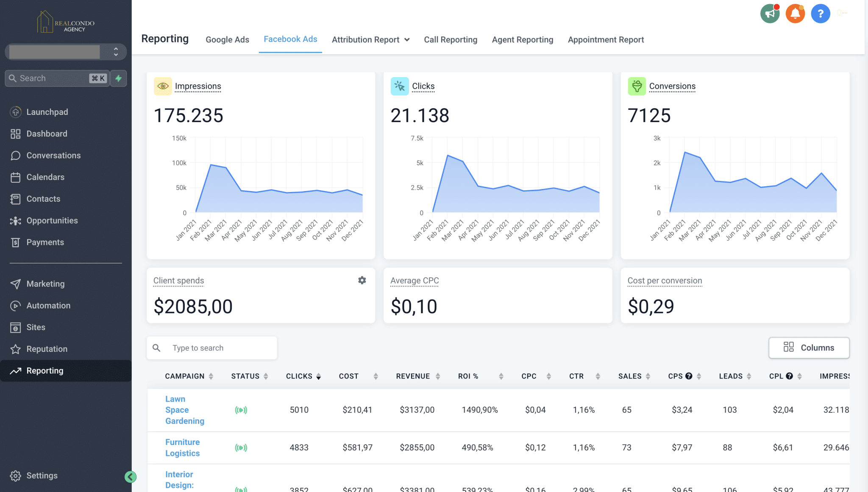Collapse the sidebar with green arrow button
868x492 pixels.
[x=131, y=477]
